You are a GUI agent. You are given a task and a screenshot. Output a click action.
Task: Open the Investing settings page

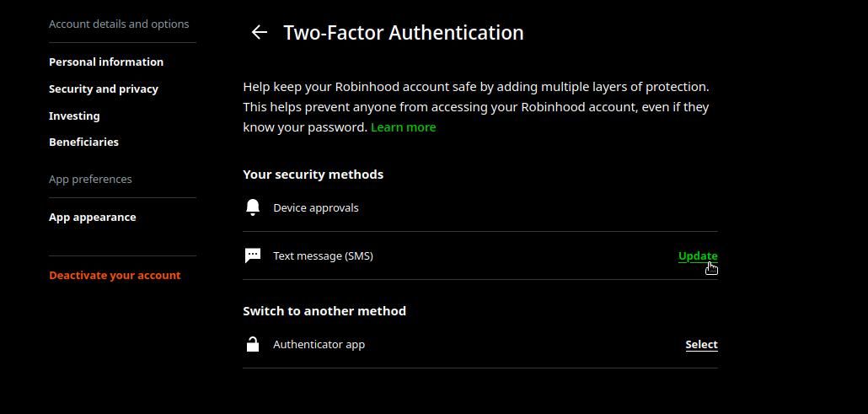click(x=74, y=116)
